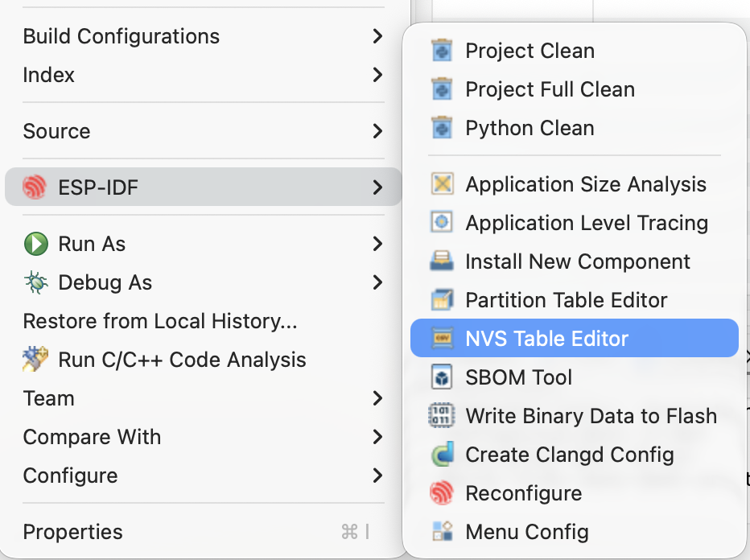Click the Application Level Tracing icon
The width and height of the screenshot is (750, 560).
click(x=441, y=222)
